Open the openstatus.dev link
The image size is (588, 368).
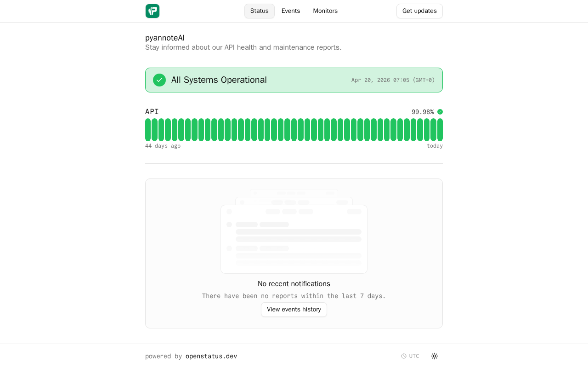pyautogui.click(x=211, y=356)
